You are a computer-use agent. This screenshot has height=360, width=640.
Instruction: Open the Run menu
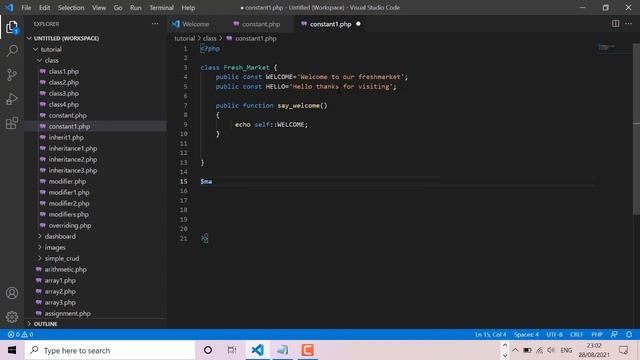(x=136, y=8)
